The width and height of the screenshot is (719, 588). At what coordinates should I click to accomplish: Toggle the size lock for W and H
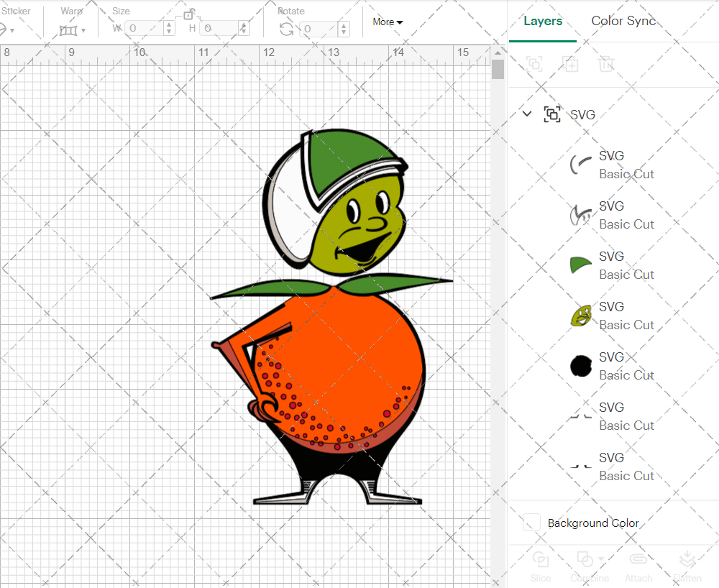coord(188,14)
